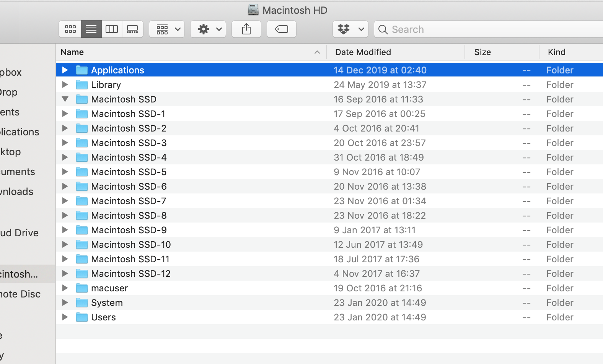
Task: Open the Dropbox toolbar dropdown
Action: 350,29
